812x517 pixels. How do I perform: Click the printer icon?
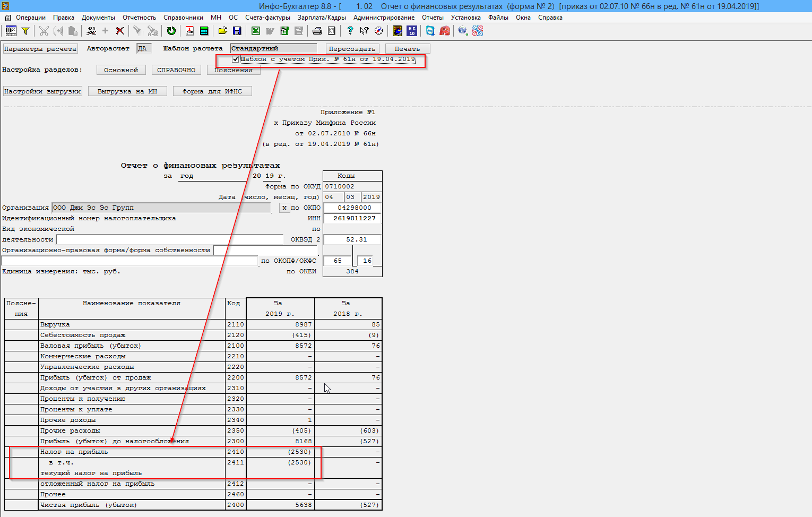tap(317, 31)
